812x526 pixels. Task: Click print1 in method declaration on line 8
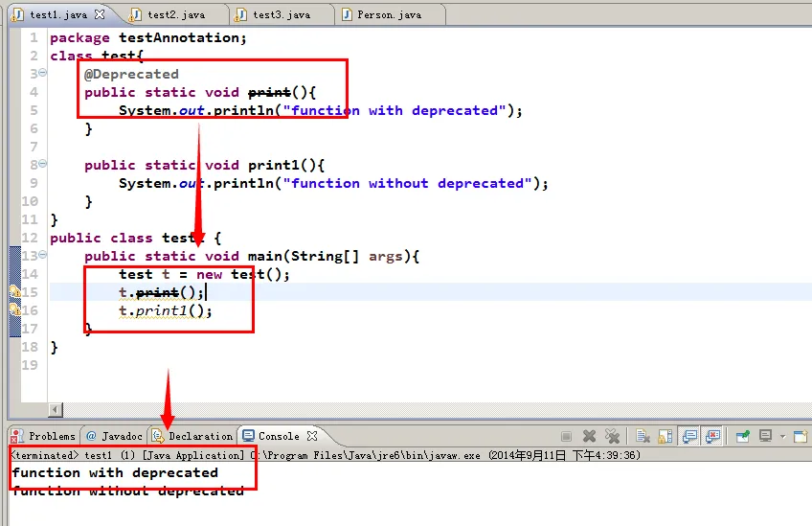[x=274, y=166]
